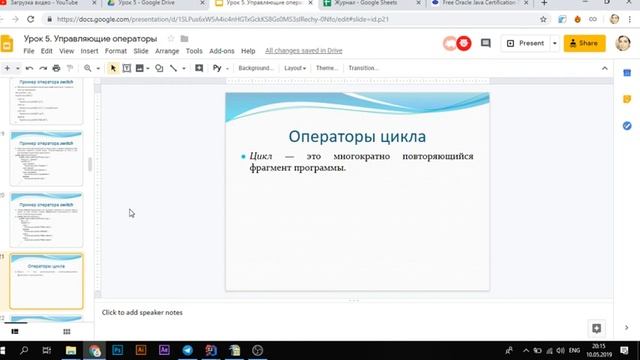Open the Add-ons menu
Image resolution: width=640 pixels, height=360 pixels.
click(x=222, y=51)
